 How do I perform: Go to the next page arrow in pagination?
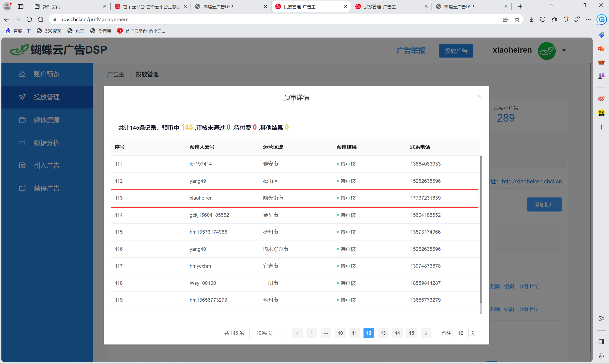tap(426, 333)
